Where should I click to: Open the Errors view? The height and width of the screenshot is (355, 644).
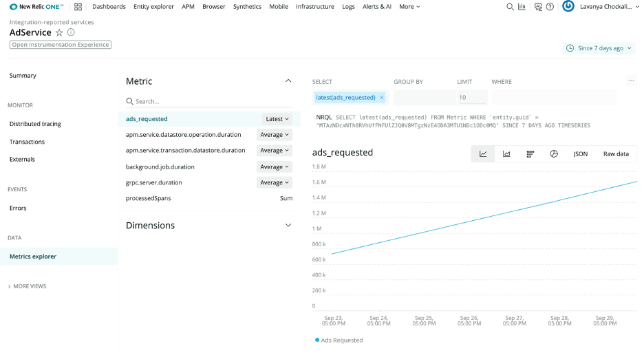point(18,208)
